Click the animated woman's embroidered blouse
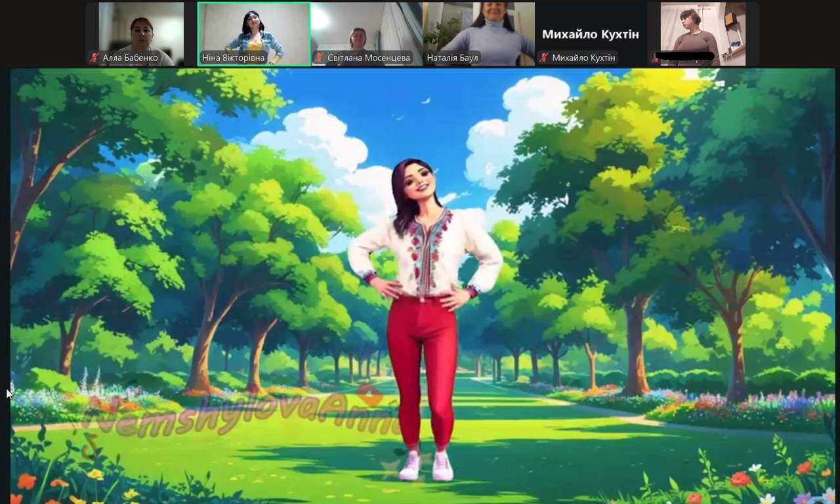Image resolution: width=840 pixels, height=504 pixels. (427, 253)
